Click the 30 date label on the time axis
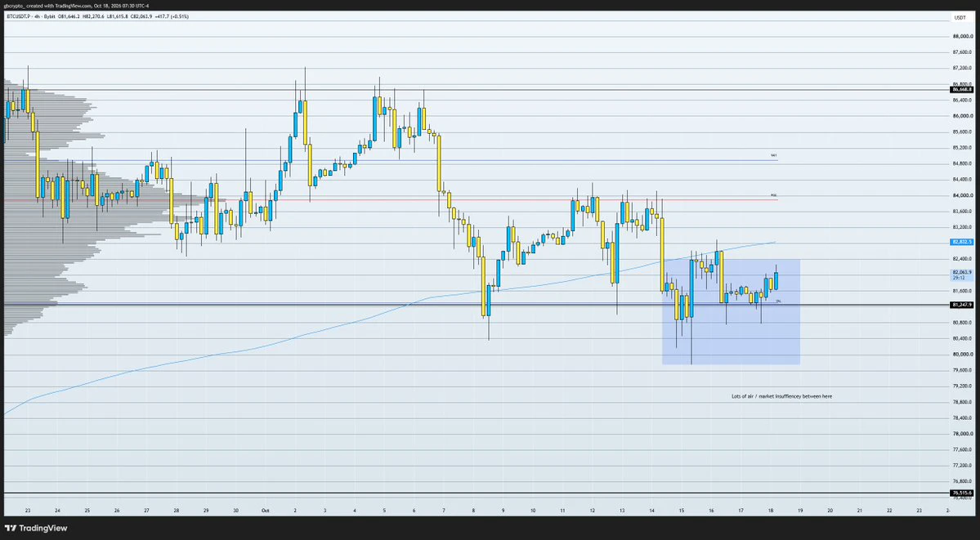980x540 pixels. click(235, 511)
